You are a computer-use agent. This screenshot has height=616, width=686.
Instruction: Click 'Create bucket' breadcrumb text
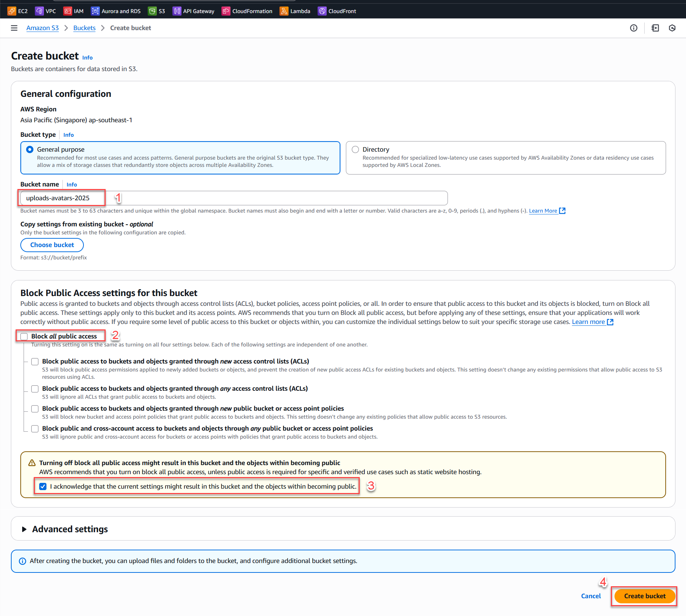tap(131, 28)
